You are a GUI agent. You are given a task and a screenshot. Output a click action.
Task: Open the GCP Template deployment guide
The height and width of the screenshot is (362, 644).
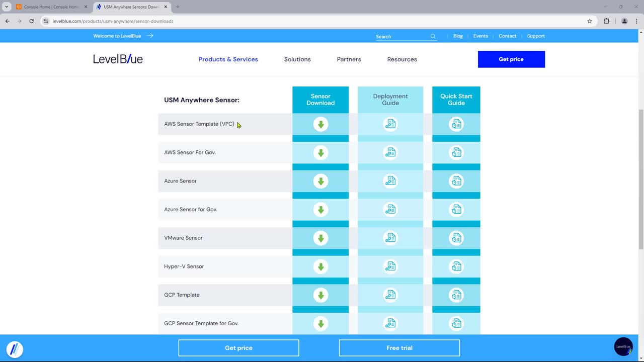click(x=390, y=295)
